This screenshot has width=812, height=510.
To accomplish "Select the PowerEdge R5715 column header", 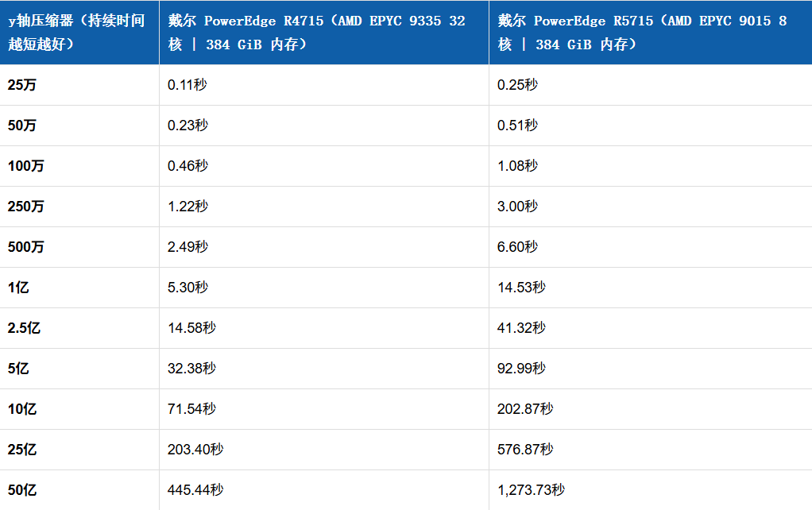I will [651, 32].
